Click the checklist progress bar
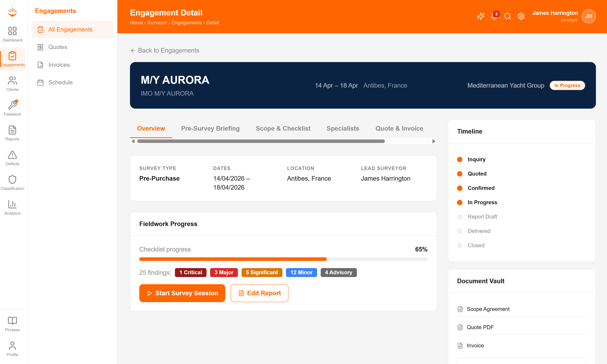This screenshot has width=607, height=364. [283, 259]
